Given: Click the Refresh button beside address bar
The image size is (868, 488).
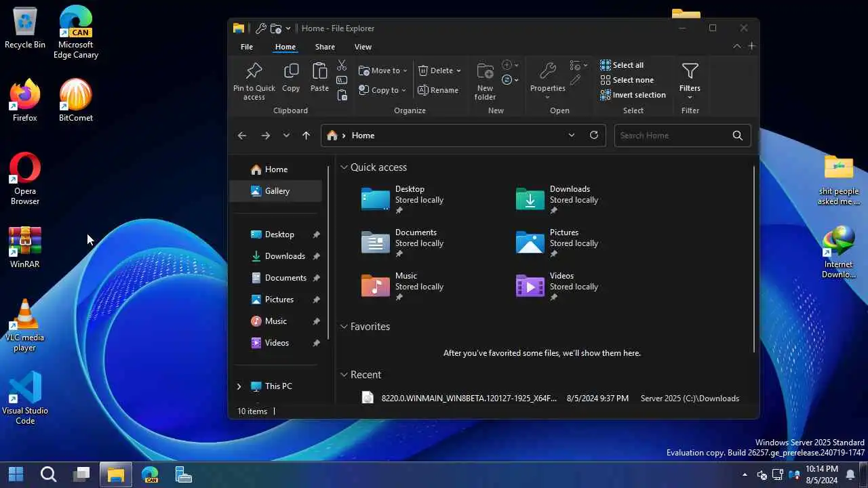Looking at the screenshot, I should [594, 135].
